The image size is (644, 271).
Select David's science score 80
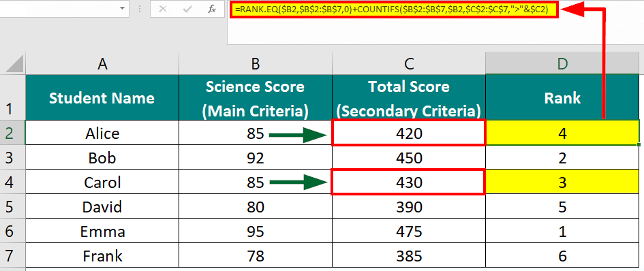click(x=256, y=206)
